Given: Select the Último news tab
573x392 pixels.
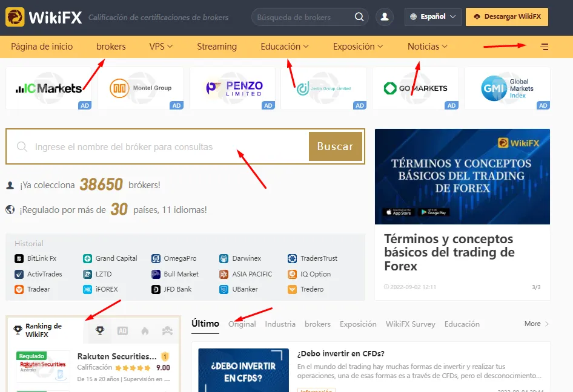Looking at the screenshot, I should (205, 324).
